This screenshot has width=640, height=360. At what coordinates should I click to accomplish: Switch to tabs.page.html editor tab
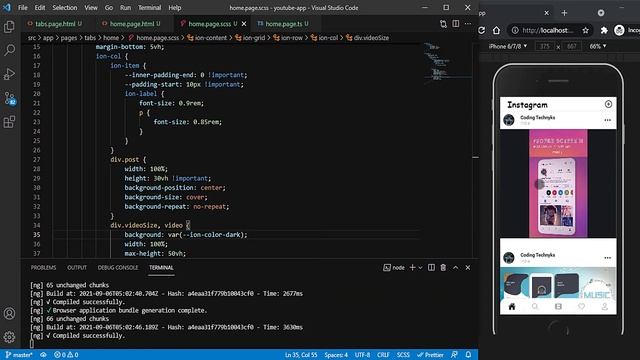[x=55, y=24]
